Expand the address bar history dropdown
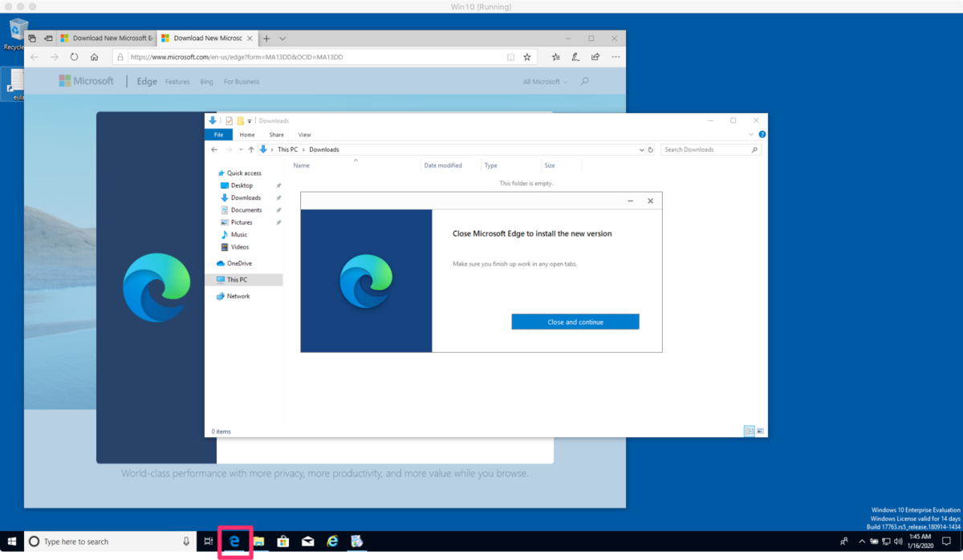Screen dimensions: 963x560 click(641, 150)
